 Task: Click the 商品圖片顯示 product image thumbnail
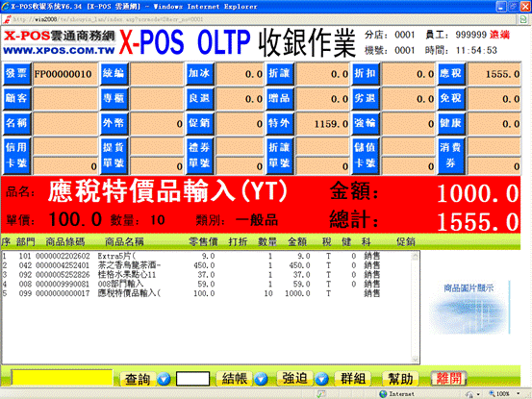click(x=469, y=308)
